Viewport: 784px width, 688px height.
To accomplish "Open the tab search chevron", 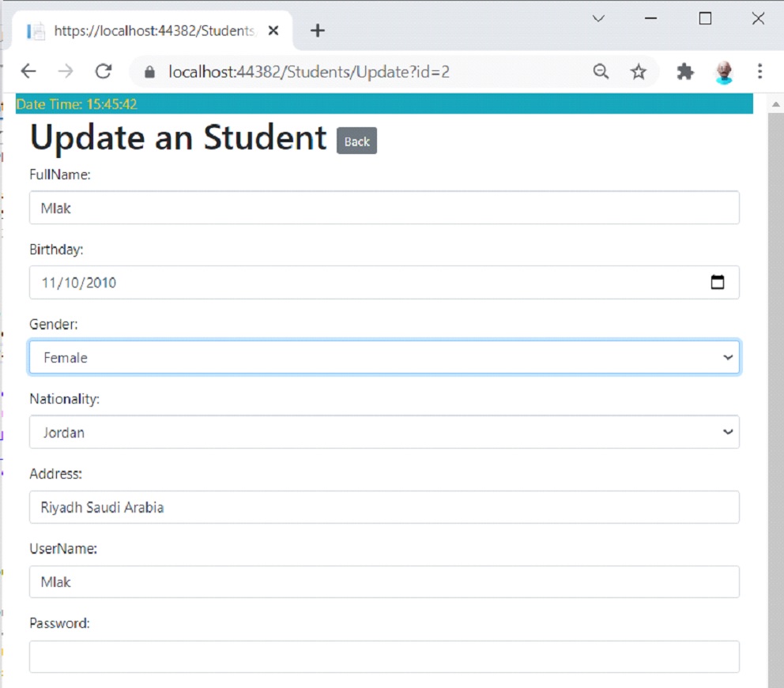I will click(598, 19).
